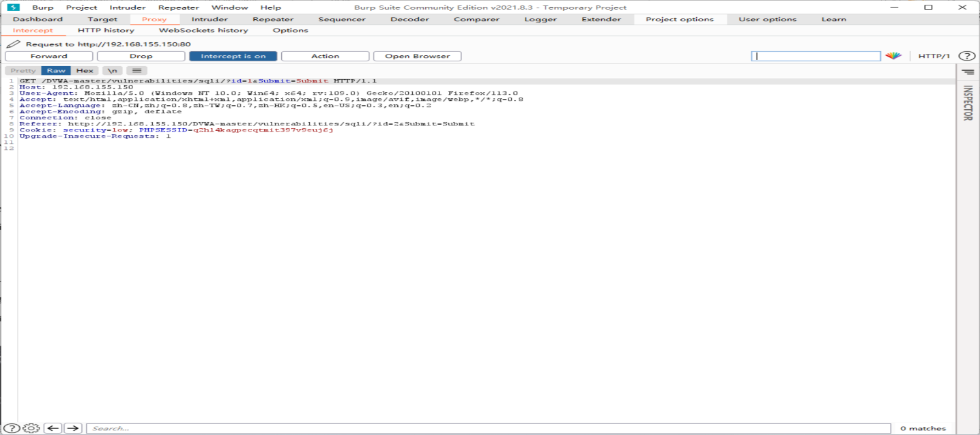Open the highlight color picker icon
The image size is (980, 435).
[x=893, y=56]
